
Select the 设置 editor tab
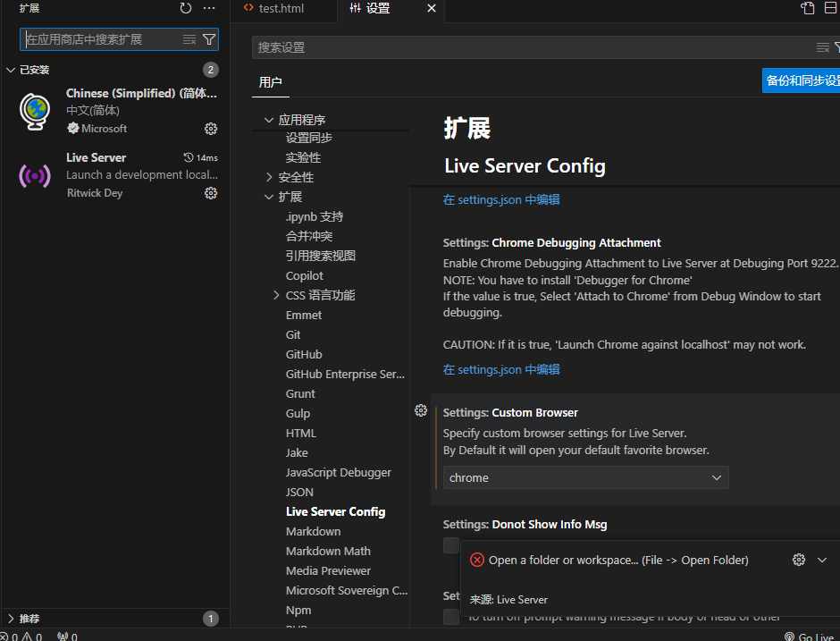pyautogui.click(x=378, y=8)
